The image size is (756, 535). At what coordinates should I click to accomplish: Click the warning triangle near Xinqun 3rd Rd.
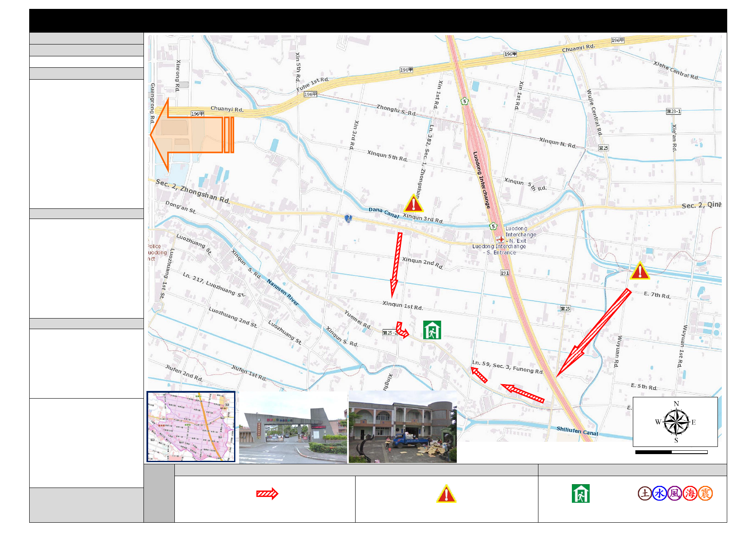(414, 204)
